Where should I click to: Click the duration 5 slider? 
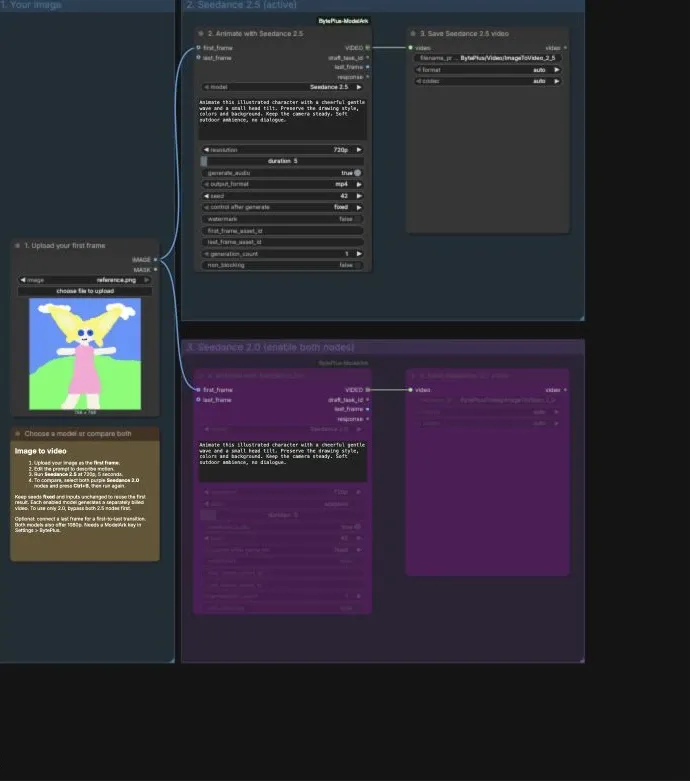[282, 161]
